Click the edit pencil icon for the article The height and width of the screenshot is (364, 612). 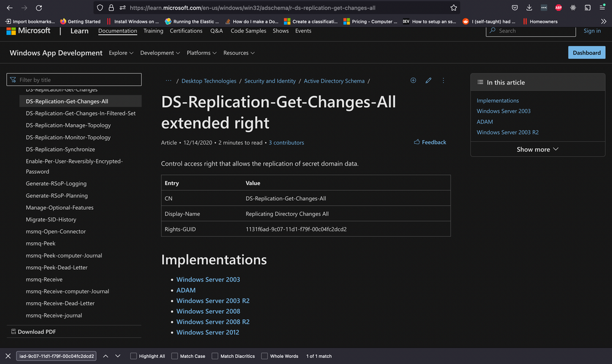click(428, 81)
